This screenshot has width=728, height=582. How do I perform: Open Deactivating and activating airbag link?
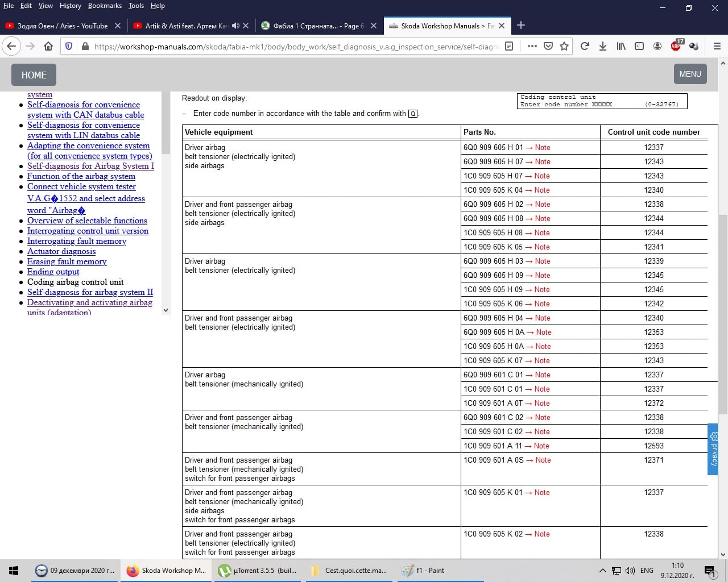pyautogui.click(x=90, y=302)
